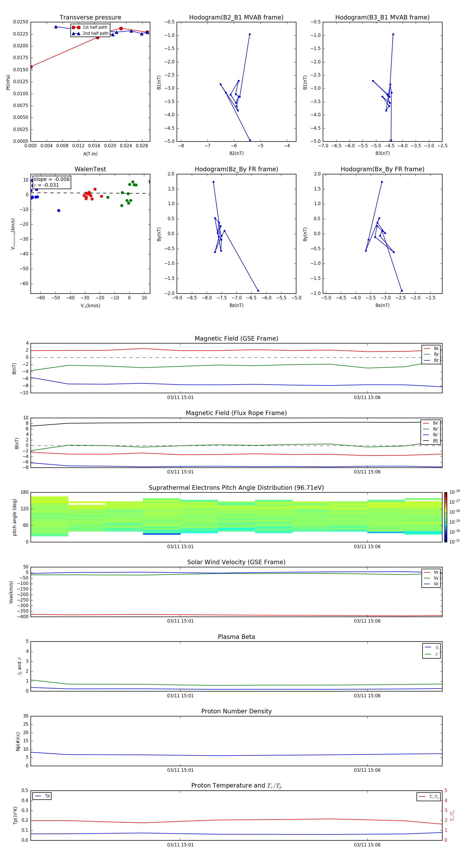Click the 'slope = -0.006' annotation
473x868 pixels.
pos(52,179)
